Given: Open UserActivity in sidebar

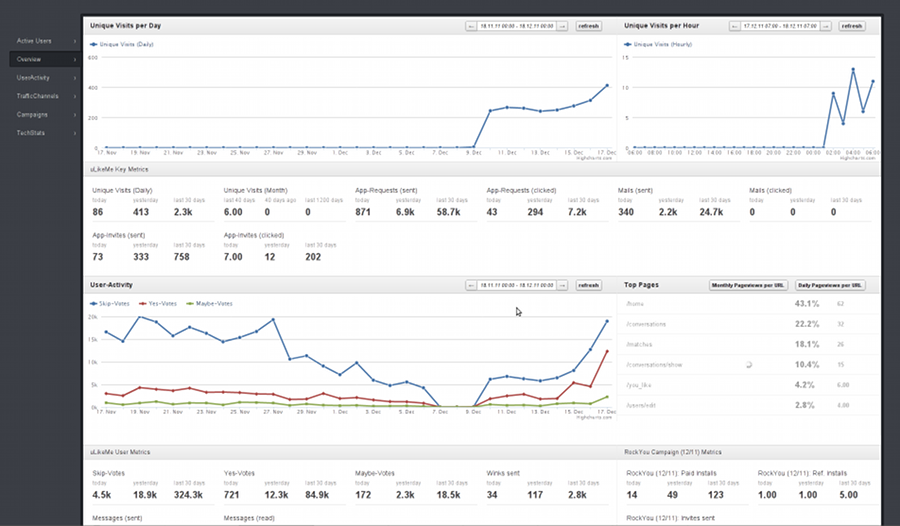Looking at the screenshot, I should pyautogui.click(x=45, y=78).
